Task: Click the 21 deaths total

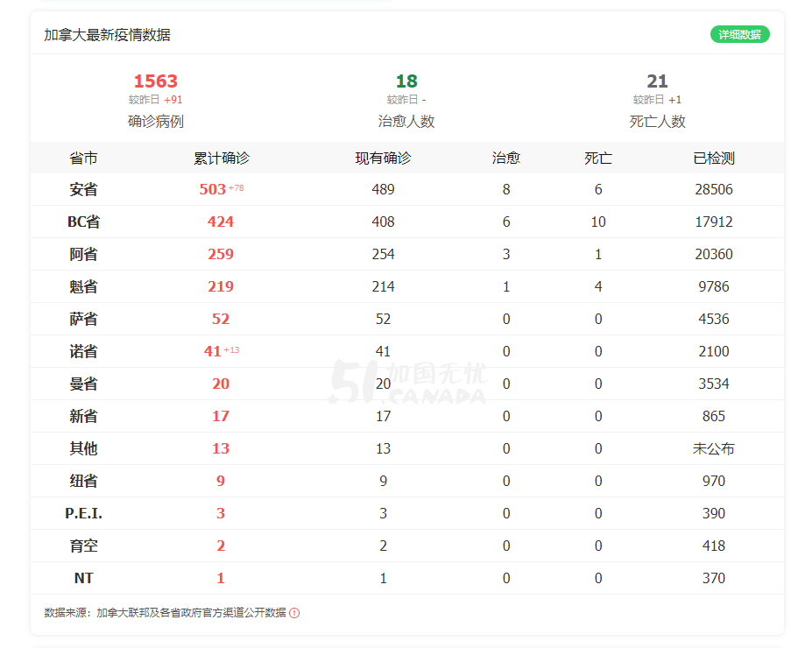Action: pos(657,81)
